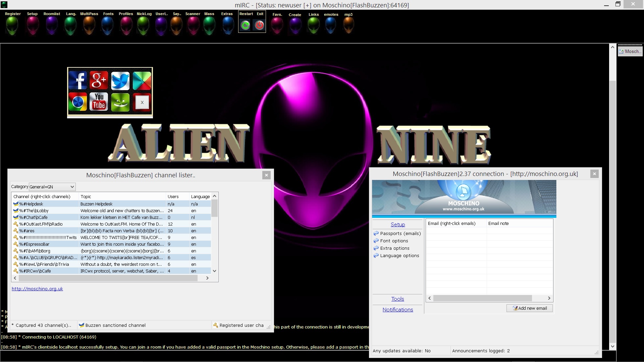The width and height of the screenshot is (644, 362).
Task: Open the Register alien icon
Action: coord(12,25)
